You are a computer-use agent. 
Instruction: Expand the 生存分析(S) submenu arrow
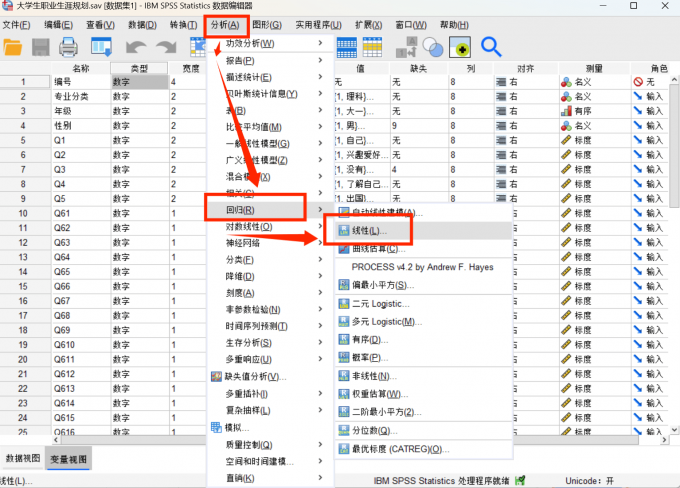[320, 342]
